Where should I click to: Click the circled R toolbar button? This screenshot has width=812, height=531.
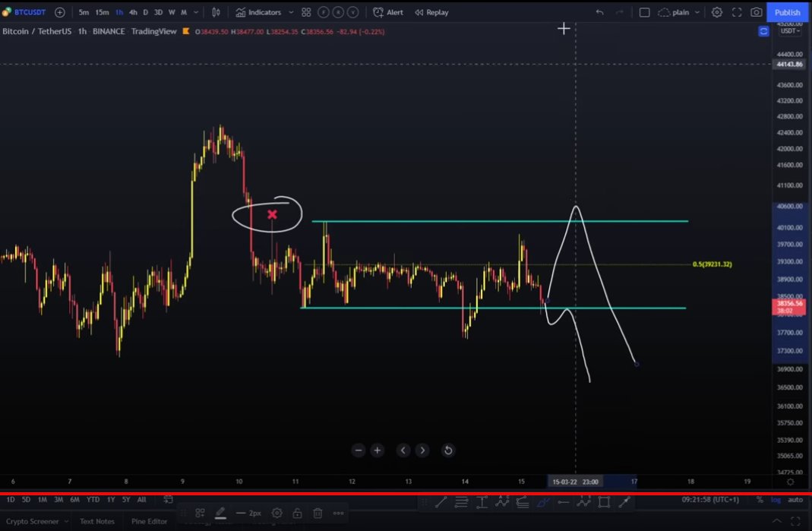pyautogui.click(x=338, y=12)
